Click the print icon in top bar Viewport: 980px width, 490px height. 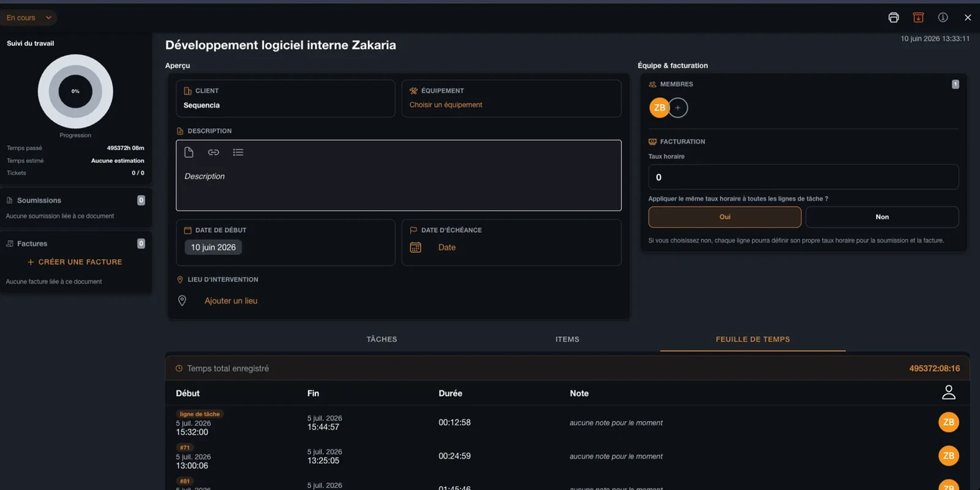click(894, 18)
